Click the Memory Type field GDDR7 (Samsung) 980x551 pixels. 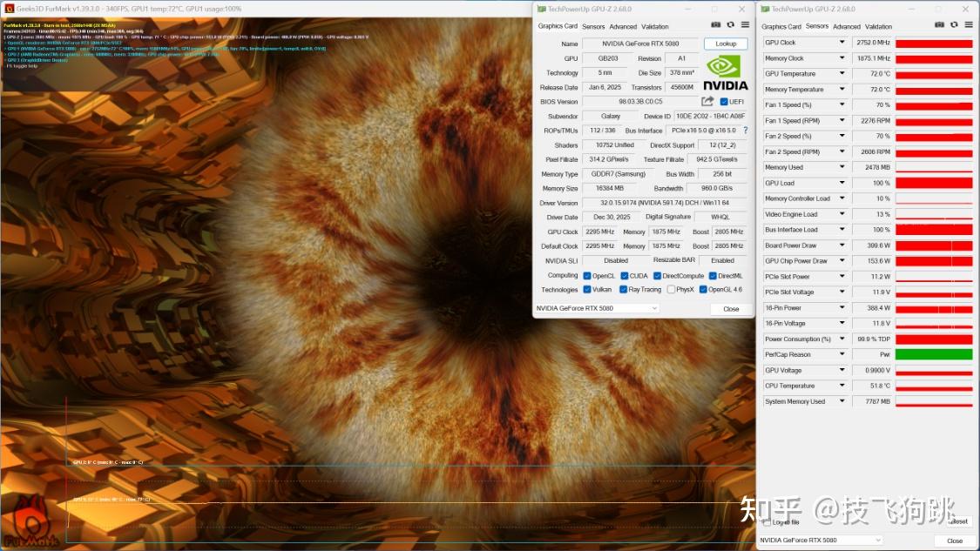pyautogui.click(x=618, y=174)
